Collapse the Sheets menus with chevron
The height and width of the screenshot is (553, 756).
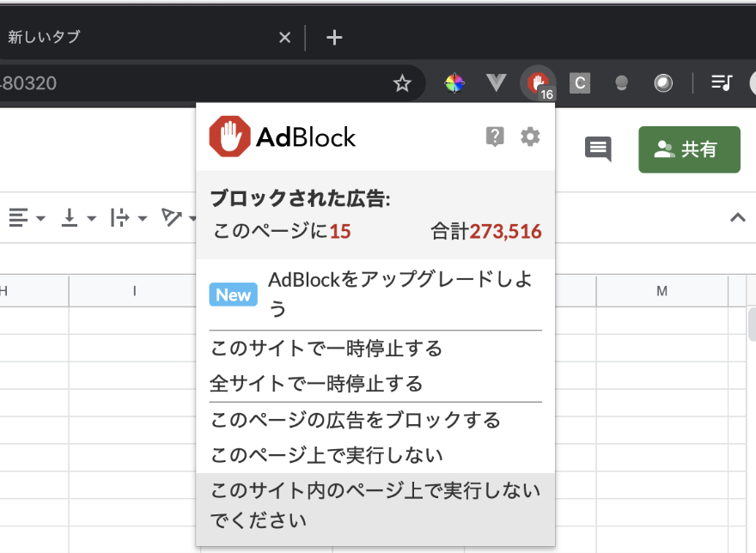pos(738,217)
